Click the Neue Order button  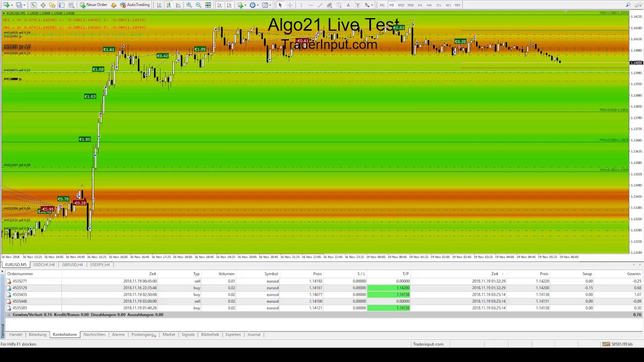pyautogui.click(x=94, y=5)
